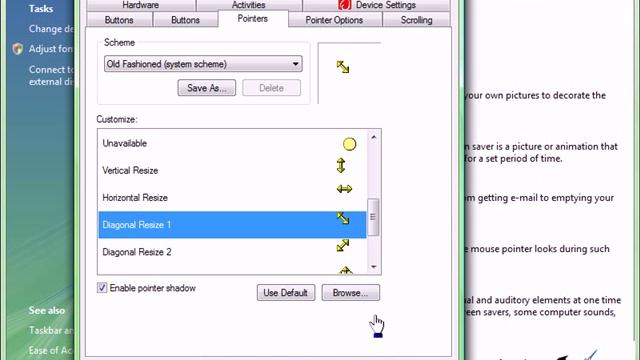Screen dimensions: 640x360
Task: Click the cursor list scroll up arrow
Action: coord(373,138)
